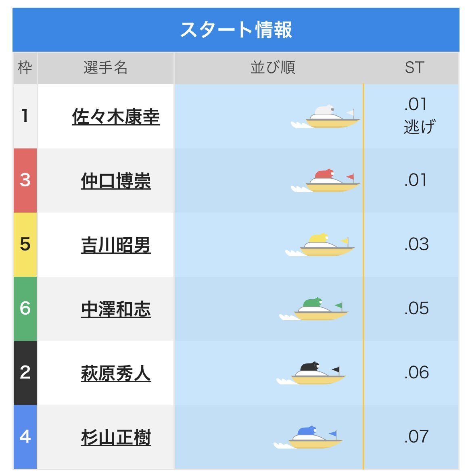
Task: Click the yellow lane 5 color cell
Action: pos(25,245)
